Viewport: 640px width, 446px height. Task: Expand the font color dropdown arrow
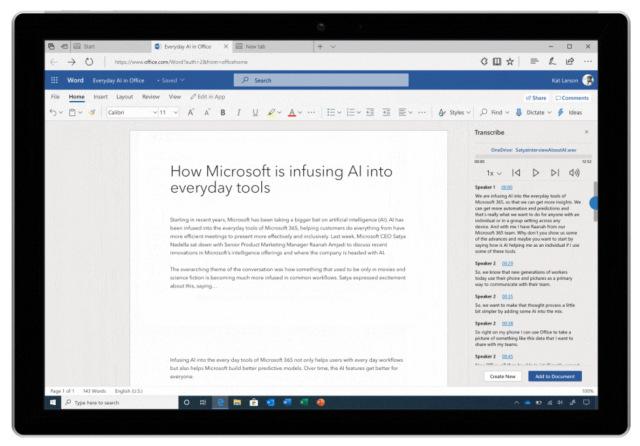pyautogui.click(x=300, y=113)
